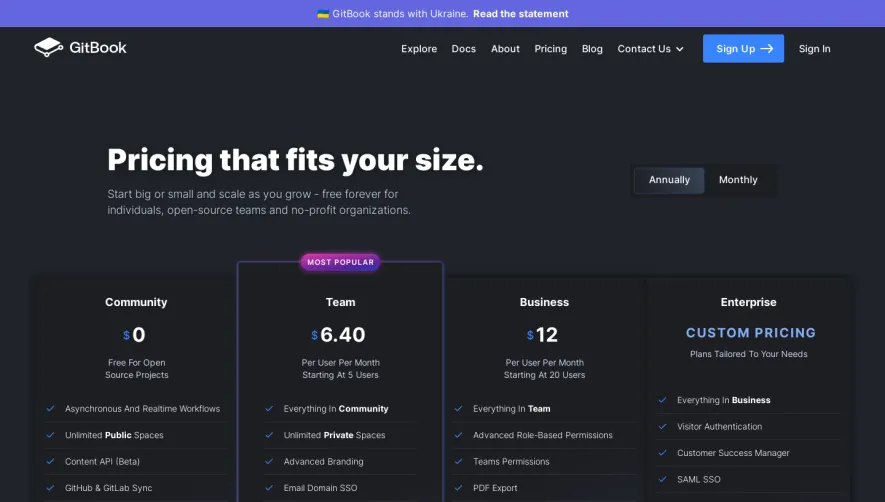Click checkmark beside Everything In Business
Screen dimensions: 885x502
point(663,400)
